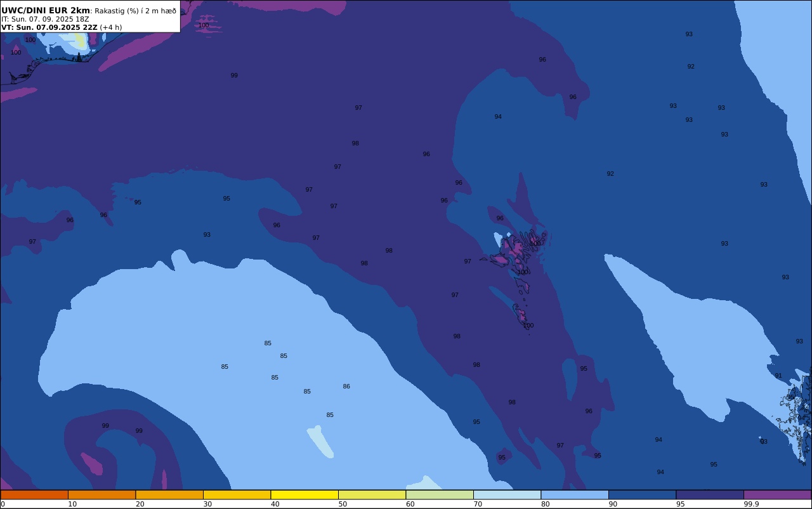
Task: Click the legend tick label '40'
Action: point(275,504)
